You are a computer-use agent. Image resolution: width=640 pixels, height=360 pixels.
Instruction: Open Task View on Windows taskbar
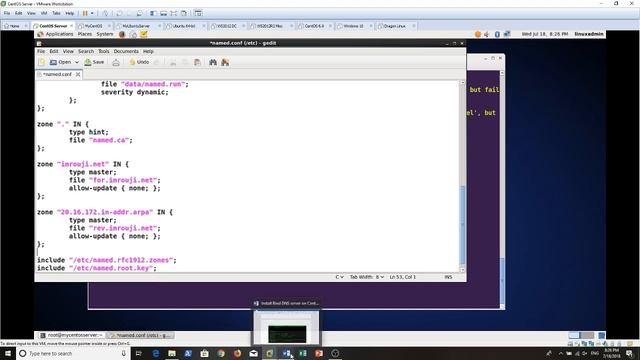pos(138,353)
